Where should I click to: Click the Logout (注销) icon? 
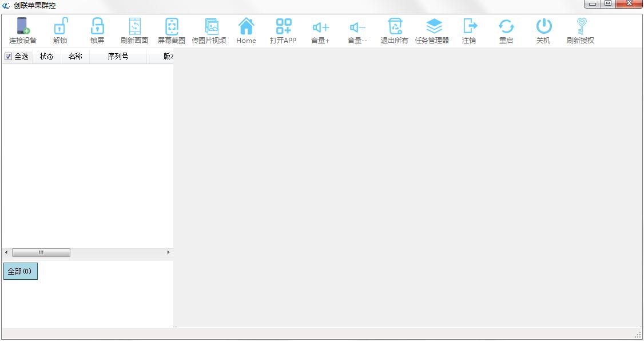coord(469,31)
